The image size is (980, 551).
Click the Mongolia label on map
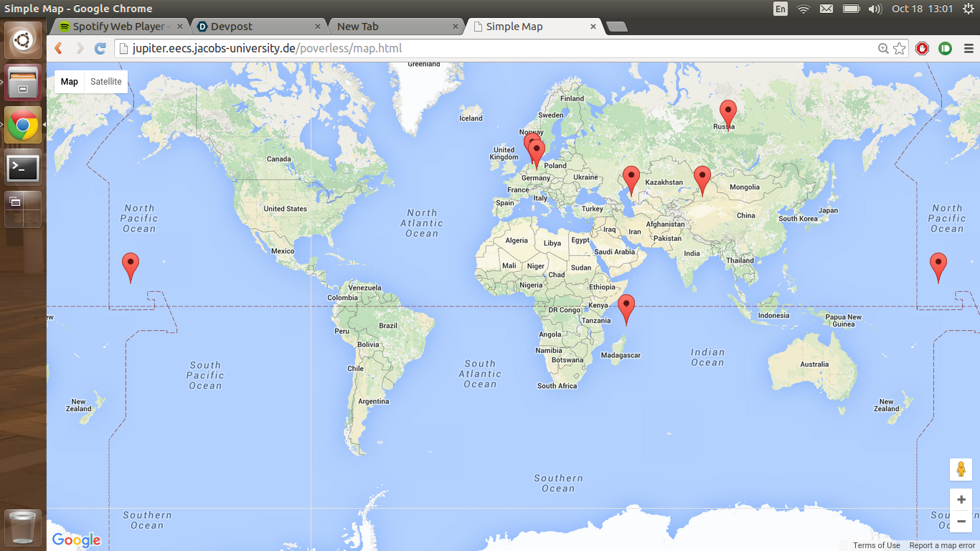pyautogui.click(x=744, y=187)
